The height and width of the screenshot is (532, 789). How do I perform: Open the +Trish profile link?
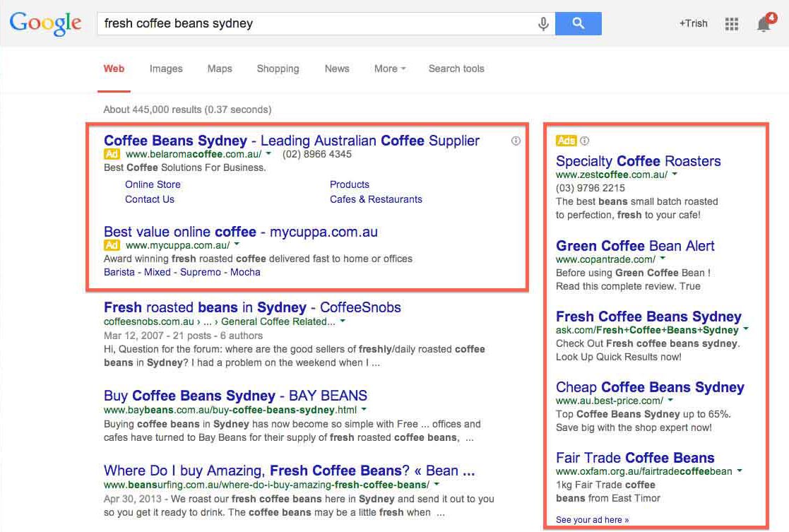tap(693, 23)
